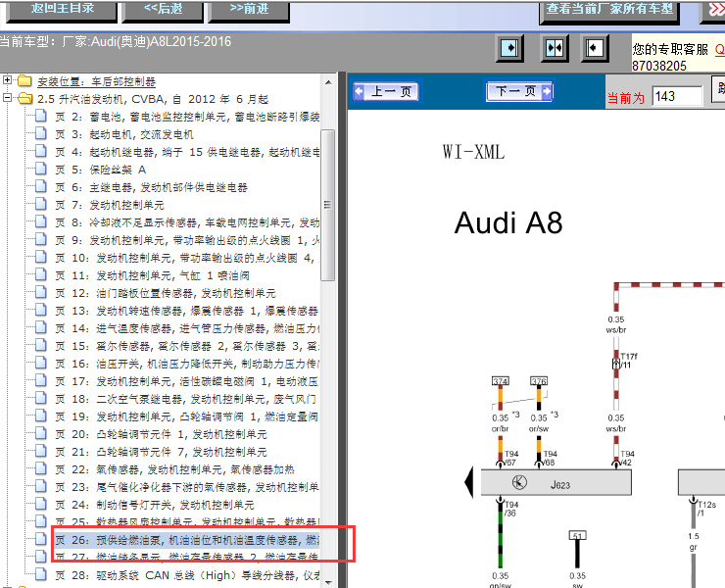Click the customer service phone 87038205
This screenshot has height=588, width=725.
point(659,66)
